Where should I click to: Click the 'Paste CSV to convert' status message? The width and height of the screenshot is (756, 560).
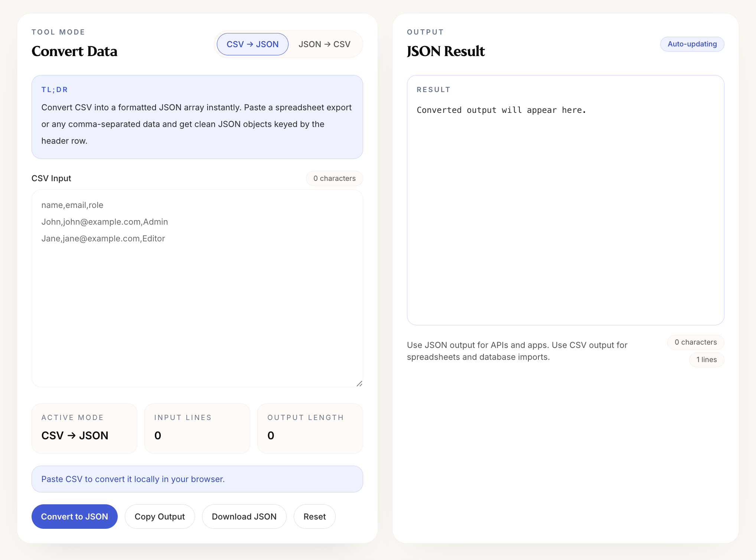point(197,479)
